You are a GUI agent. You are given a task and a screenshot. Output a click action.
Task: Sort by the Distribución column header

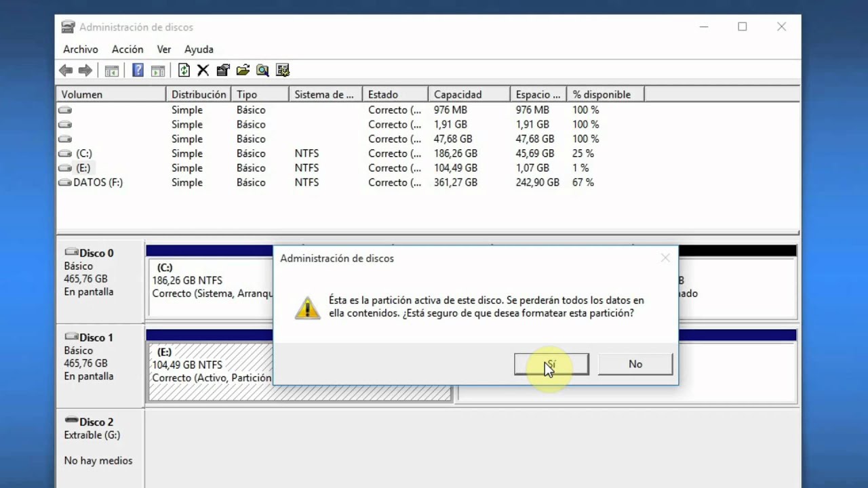[x=199, y=94]
